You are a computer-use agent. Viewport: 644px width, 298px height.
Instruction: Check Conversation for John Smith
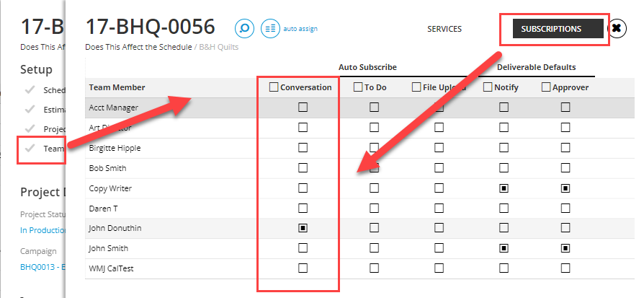303,247
